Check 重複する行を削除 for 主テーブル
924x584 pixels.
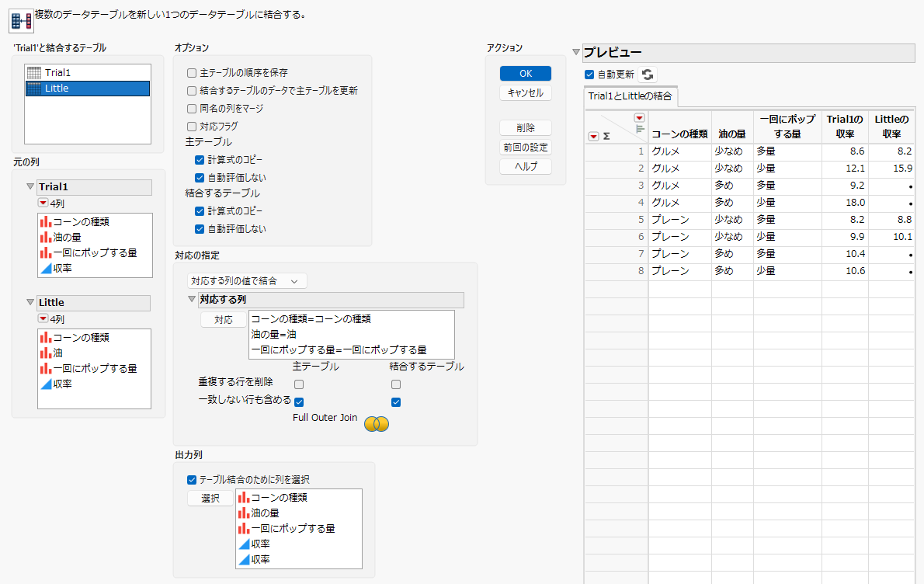[300, 384]
